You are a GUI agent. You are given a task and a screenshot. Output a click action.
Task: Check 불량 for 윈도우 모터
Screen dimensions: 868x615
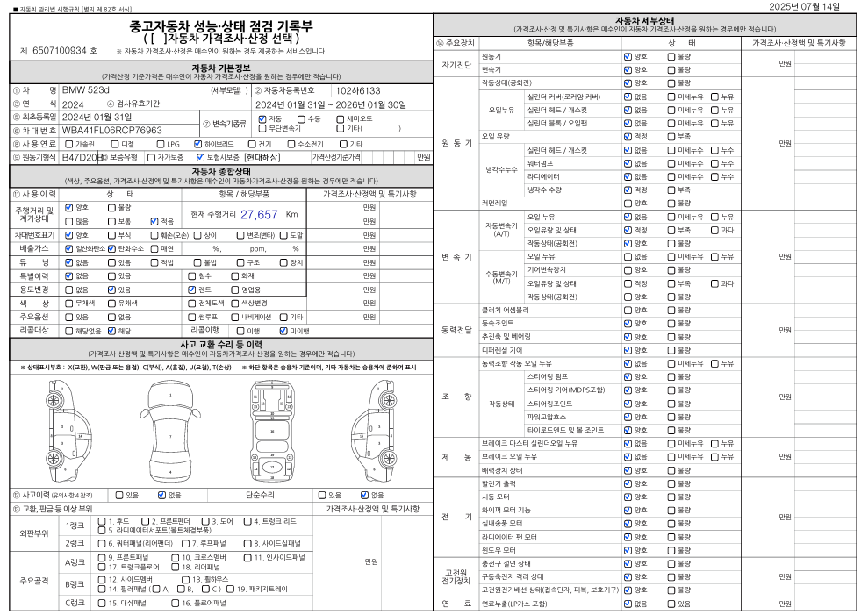(x=671, y=550)
